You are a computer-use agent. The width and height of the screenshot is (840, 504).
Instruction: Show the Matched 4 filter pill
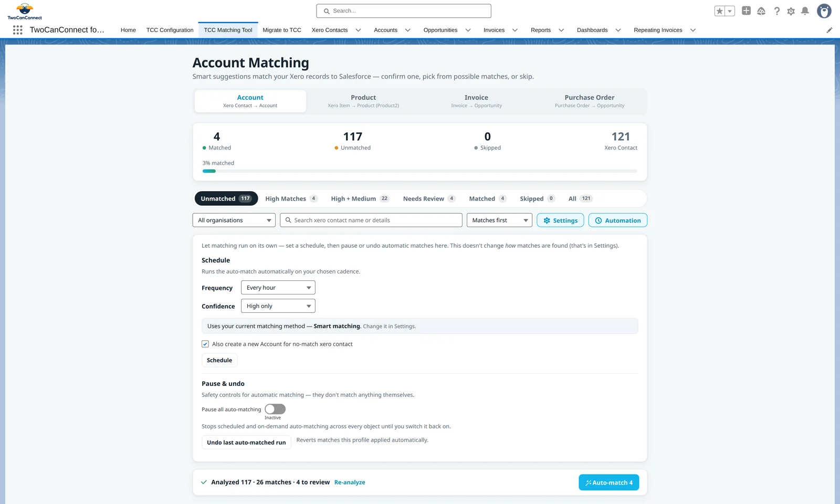pos(488,198)
